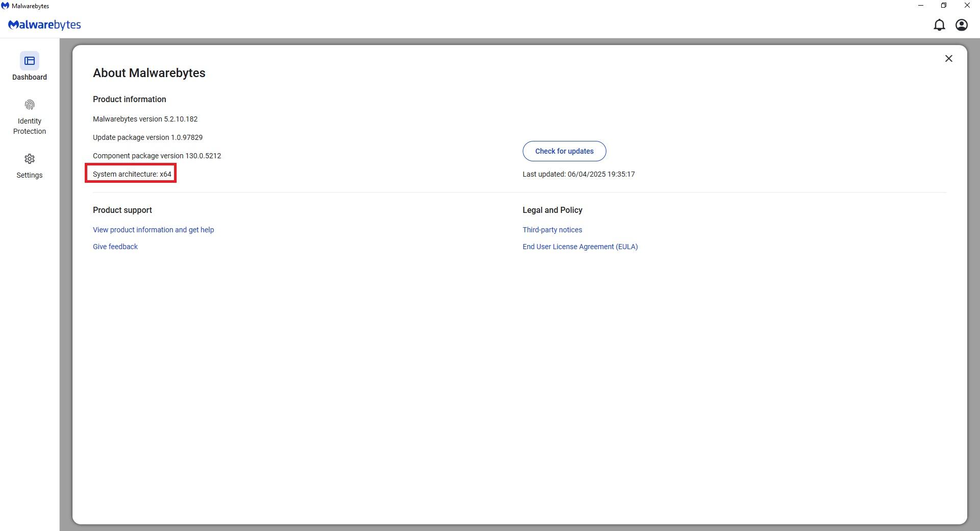Restore down the Malwarebytes window
This screenshot has height=531, width=980.
coord(943,6)
